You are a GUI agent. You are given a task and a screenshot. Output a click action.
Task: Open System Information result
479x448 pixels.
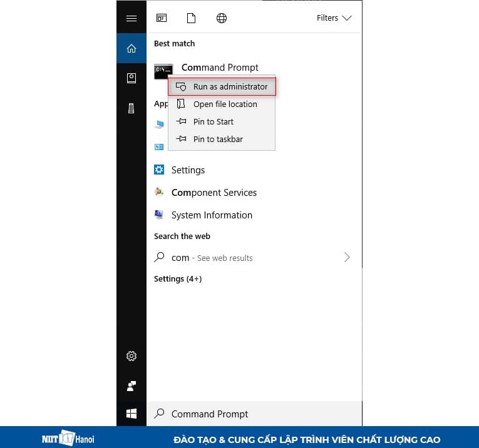[212, 215]
